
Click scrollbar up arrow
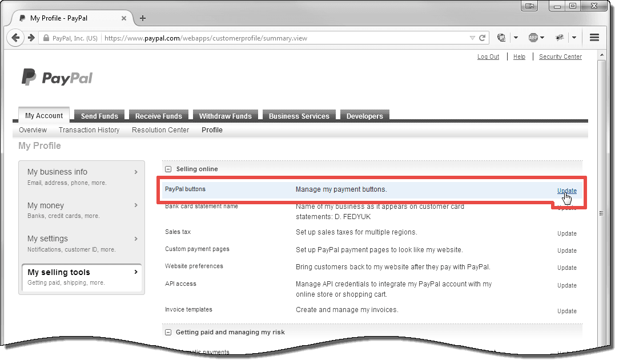(x=602, y=55)
